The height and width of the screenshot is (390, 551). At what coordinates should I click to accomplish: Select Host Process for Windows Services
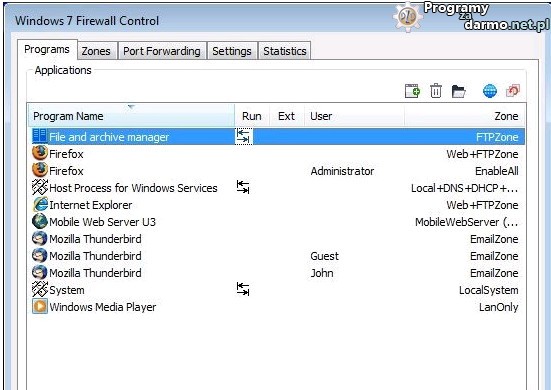pos(133,188)
